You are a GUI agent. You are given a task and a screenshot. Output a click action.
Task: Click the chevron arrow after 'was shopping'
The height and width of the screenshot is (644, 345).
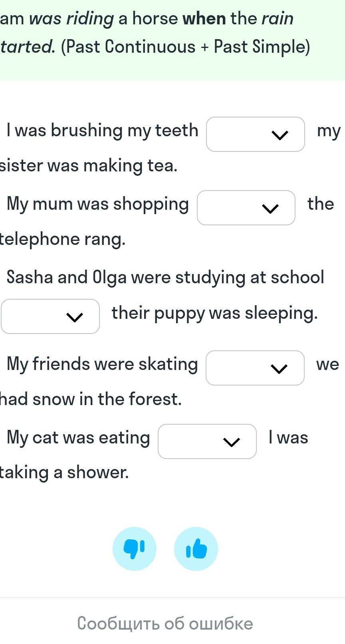[270, 208]
